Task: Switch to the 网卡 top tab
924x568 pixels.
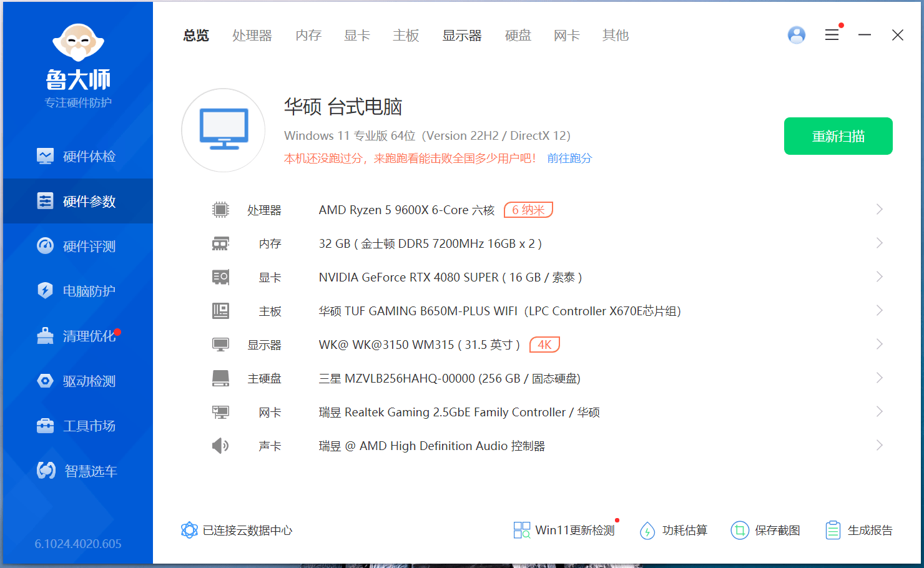Action: (x=567, y=36)
